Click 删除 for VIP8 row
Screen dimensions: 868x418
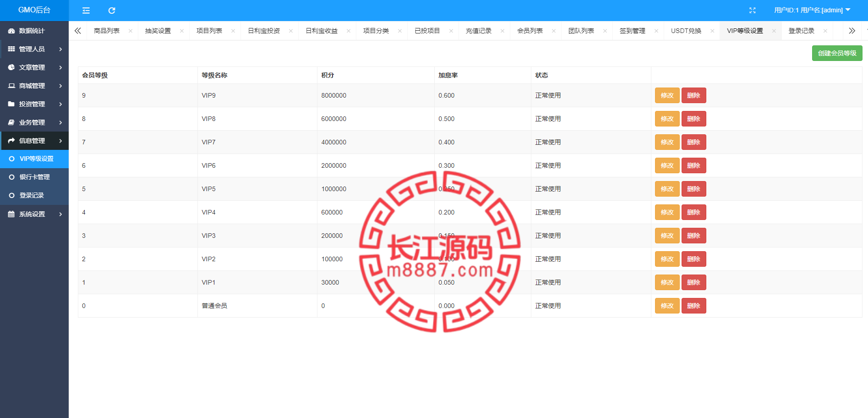693,119
